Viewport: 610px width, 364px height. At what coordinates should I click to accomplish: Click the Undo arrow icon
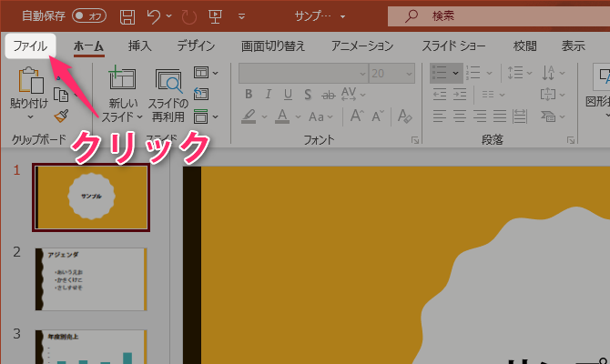click(154, 16)
